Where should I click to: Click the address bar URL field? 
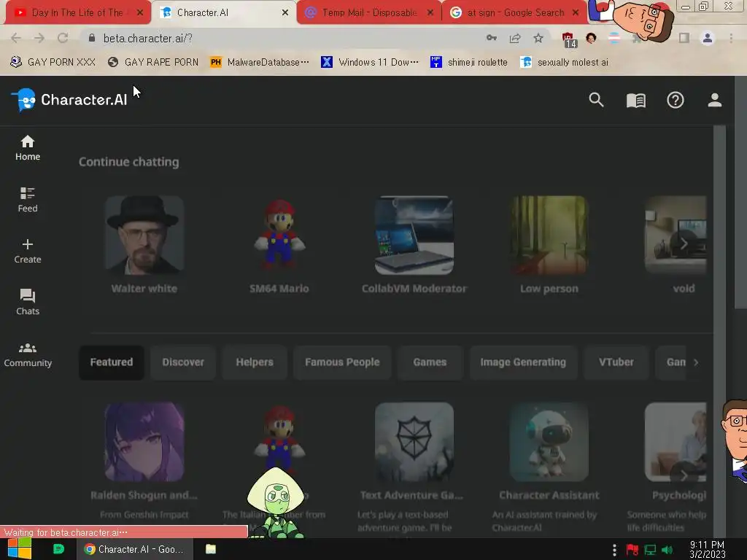click(x=286, y=38)
